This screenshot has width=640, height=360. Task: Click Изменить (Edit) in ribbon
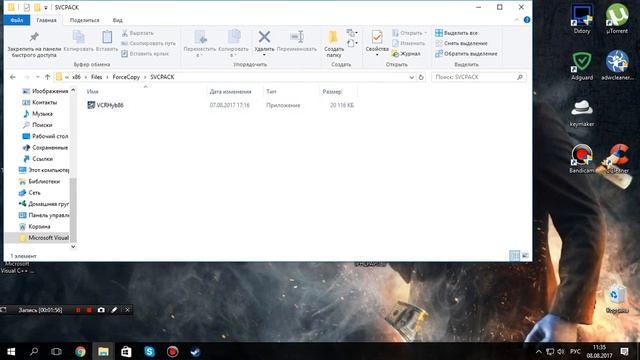[409, 43]
